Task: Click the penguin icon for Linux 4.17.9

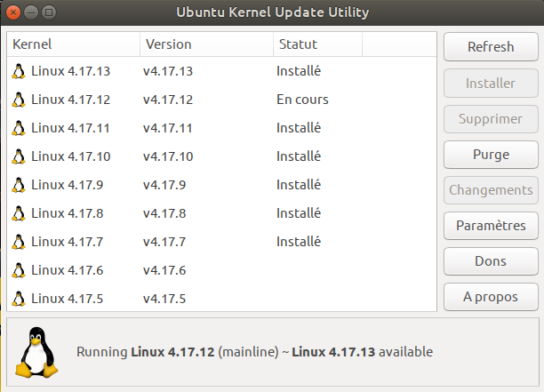Action: 19,185
